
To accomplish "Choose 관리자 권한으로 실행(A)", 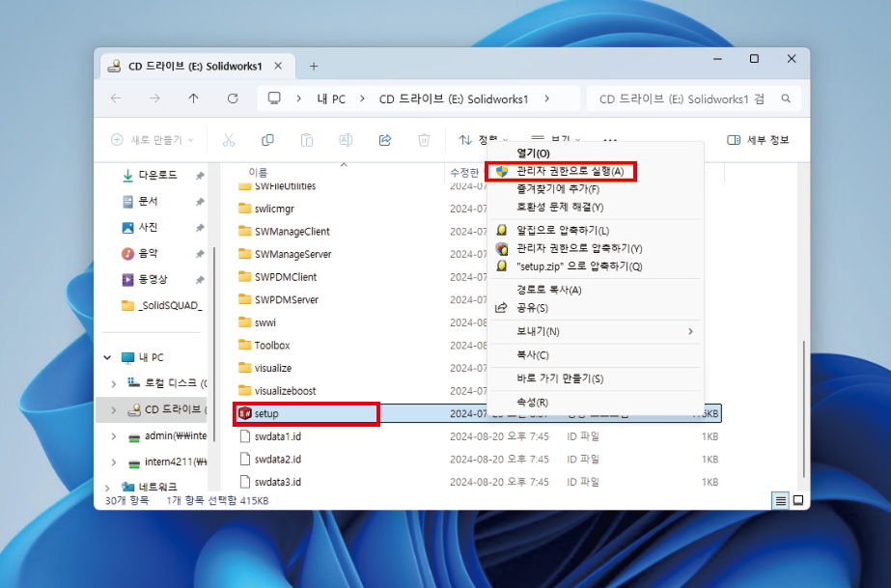I will [595, 171].
